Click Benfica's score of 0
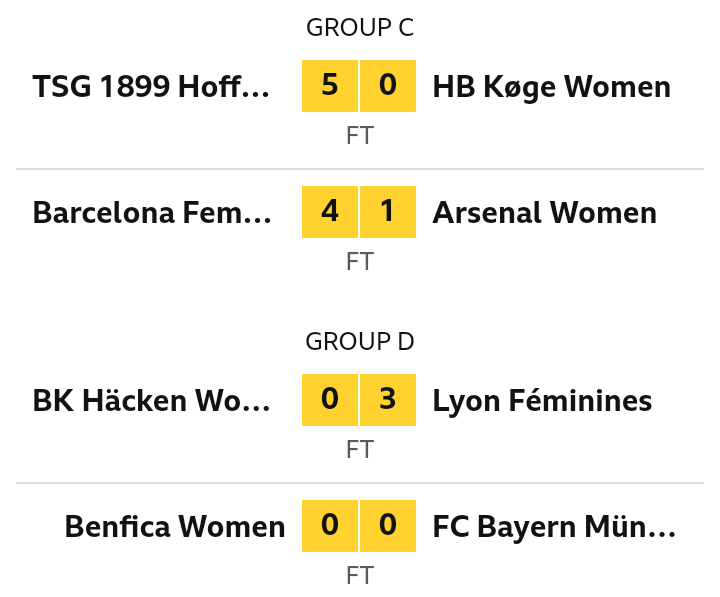The image size is (720, 597). pyautogui.click(x=330, y=526)
